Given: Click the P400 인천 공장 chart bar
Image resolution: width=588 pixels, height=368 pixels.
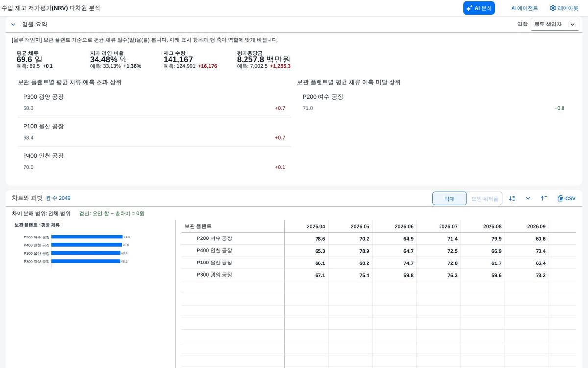Looking at the screenshot, I should click(86, 245).
